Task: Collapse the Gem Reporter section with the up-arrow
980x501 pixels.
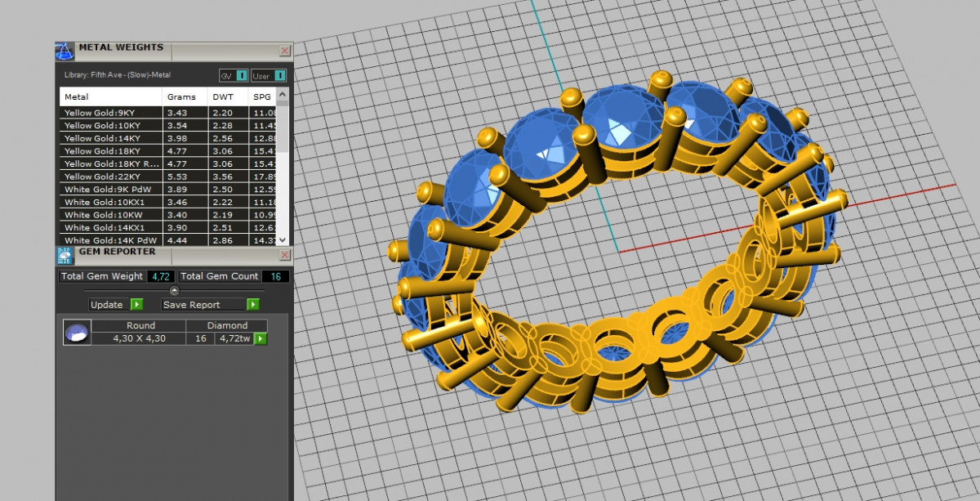Action: [174, 290]
